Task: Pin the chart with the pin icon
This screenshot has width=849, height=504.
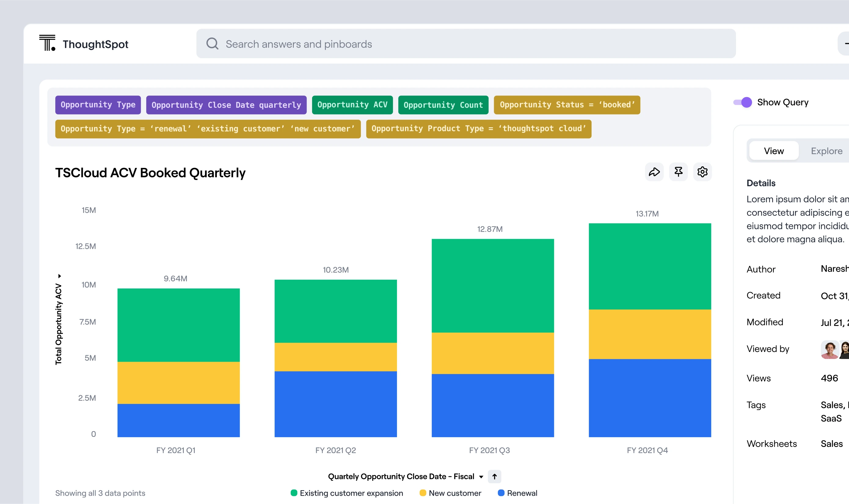Action: click(678, 172)
